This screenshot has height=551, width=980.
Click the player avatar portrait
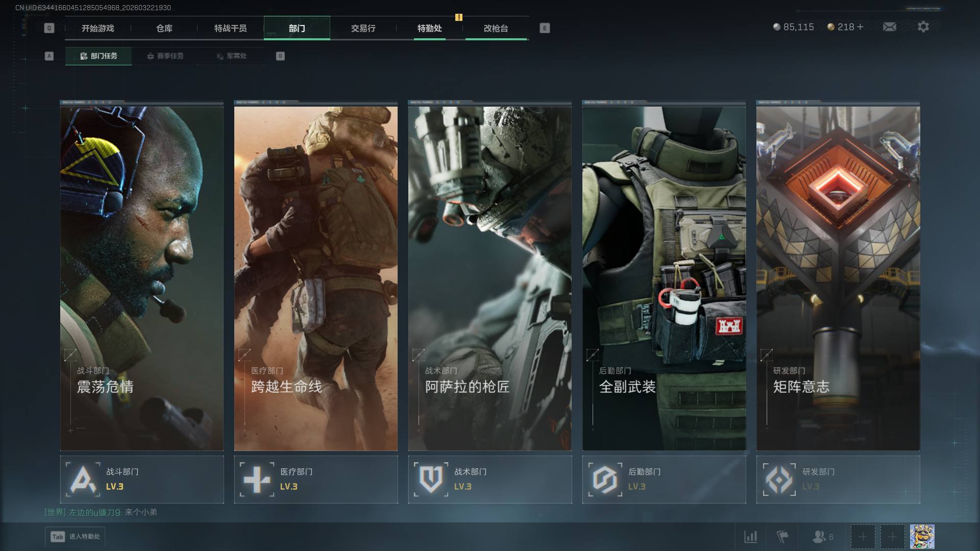pyautogui.click(x=922, y=537)
